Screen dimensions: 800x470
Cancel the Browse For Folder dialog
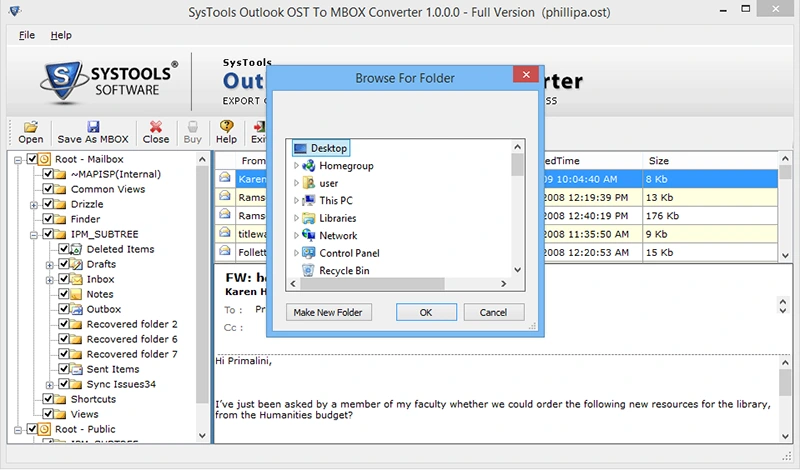click(493, 312)
